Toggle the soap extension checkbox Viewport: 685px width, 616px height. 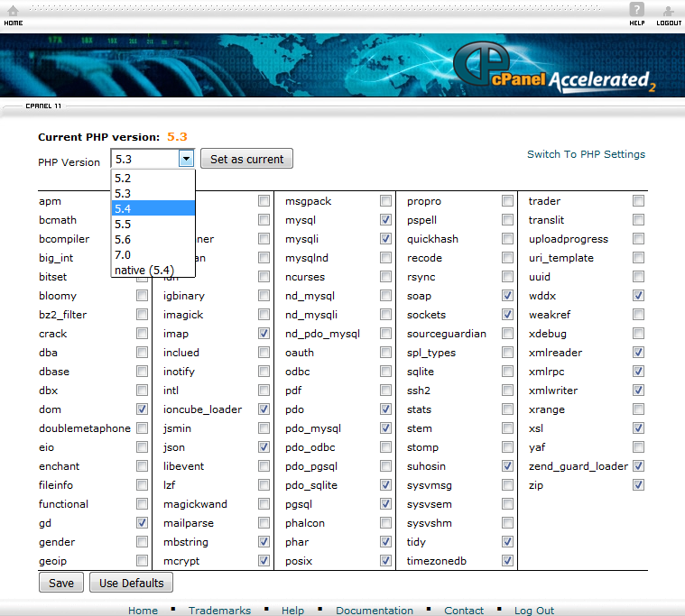(507, 296)
